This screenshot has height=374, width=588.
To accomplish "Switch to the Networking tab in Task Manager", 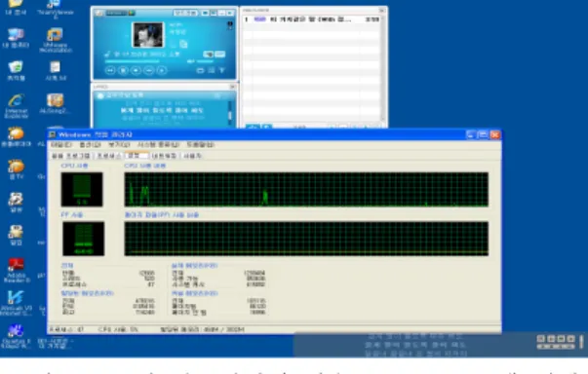I will tap(164, 156).
